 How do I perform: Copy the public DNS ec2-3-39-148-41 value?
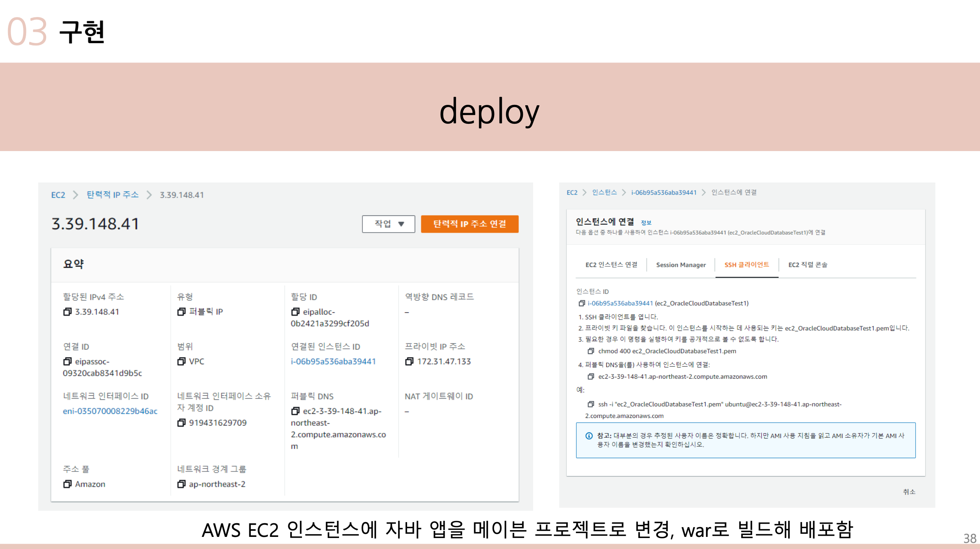295,411
